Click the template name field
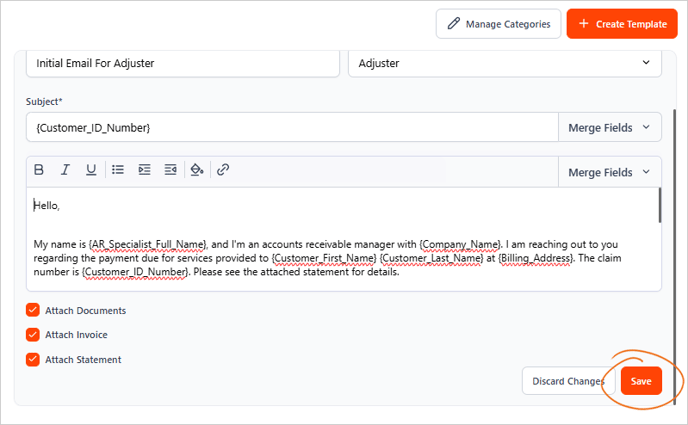Viewport: 688px width, 425px height. (182, 63)
